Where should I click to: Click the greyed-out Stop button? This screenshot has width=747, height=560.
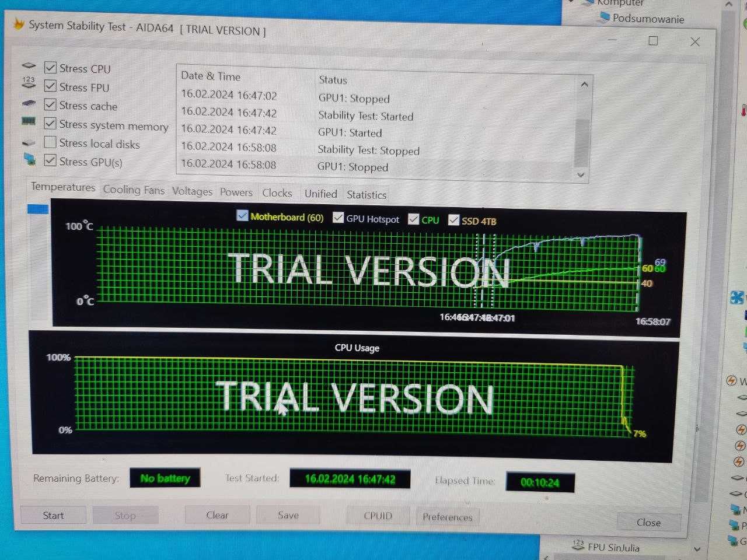(125, 516)
